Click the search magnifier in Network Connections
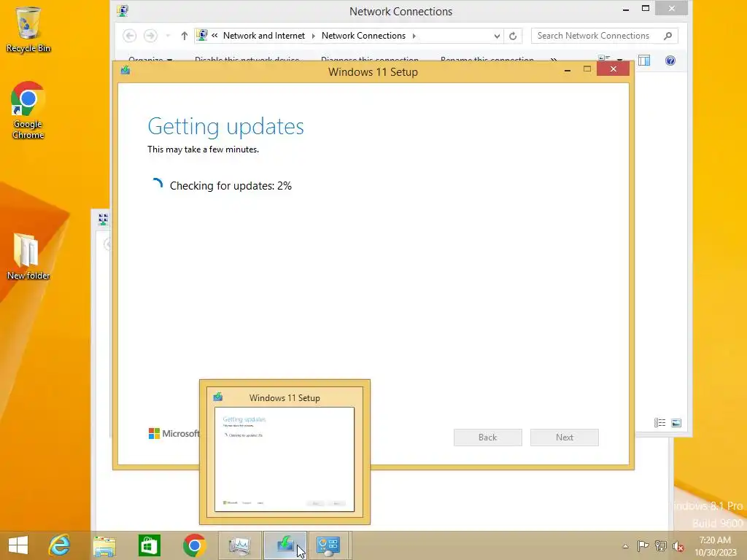 point(668,36)
